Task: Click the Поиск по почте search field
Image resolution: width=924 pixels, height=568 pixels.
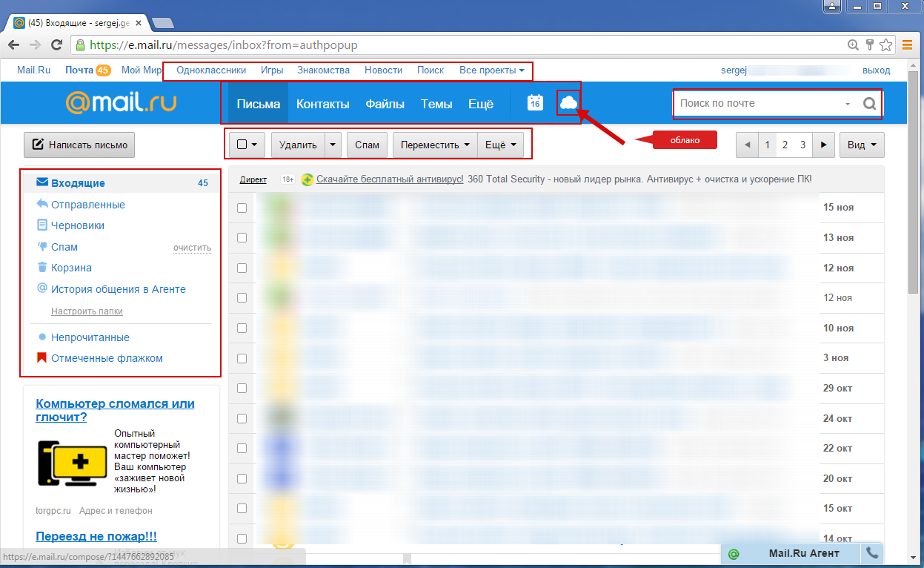Action: pyautogui.click(x=760, y=104)
